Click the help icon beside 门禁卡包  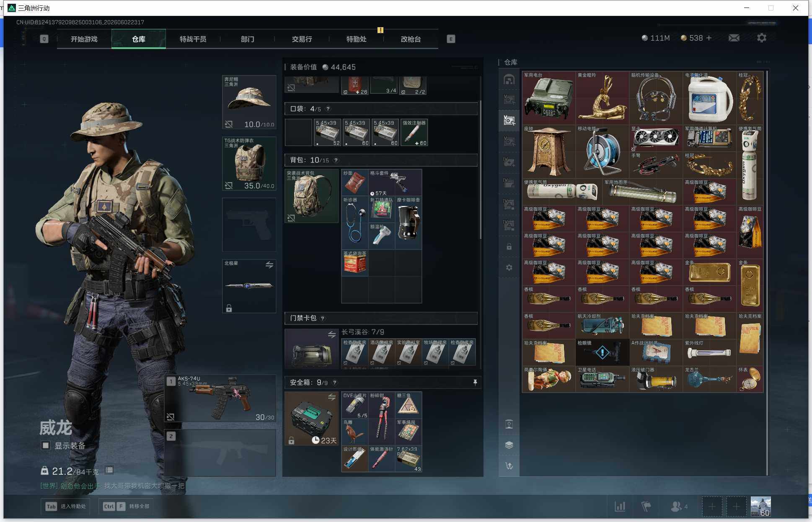point(322,319)
